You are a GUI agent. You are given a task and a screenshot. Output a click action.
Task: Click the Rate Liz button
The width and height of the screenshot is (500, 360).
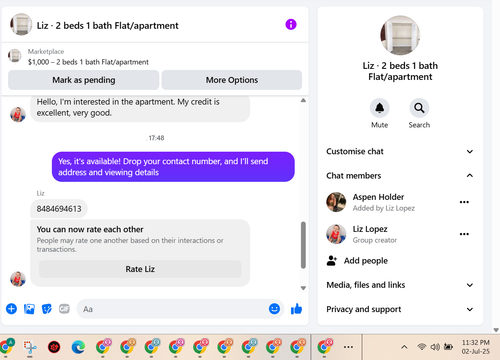140,269
